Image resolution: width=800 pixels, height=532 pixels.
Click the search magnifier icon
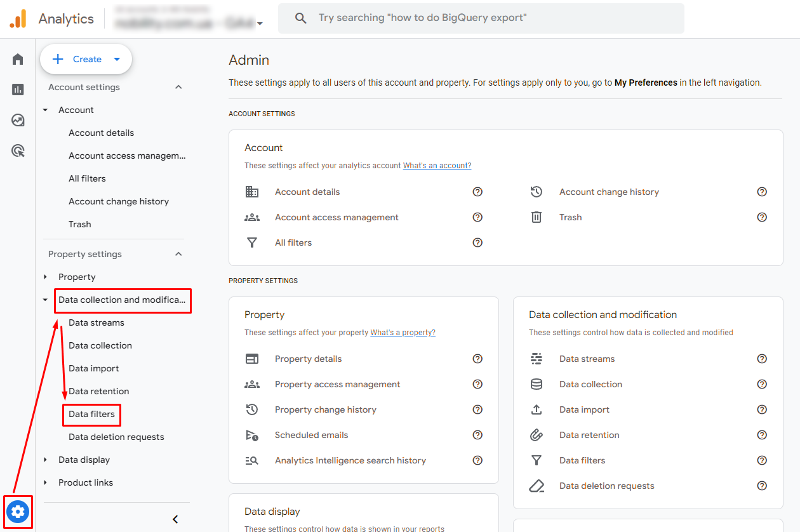pyautogui.click(x=301, y=18)
